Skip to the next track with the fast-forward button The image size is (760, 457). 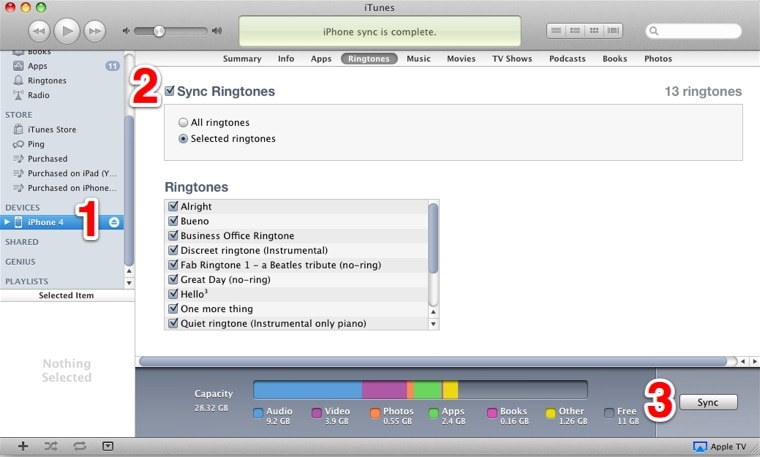coord(95,31)
